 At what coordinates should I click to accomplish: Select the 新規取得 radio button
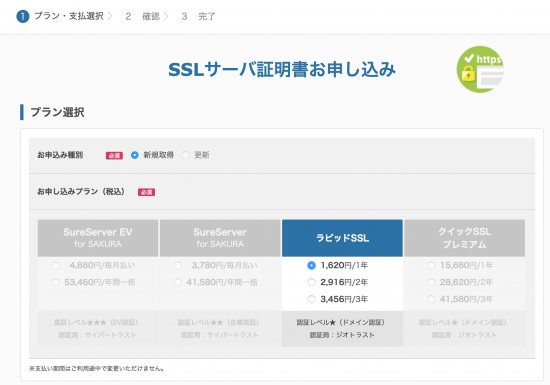pyautogui.click(x=135, y=155)
